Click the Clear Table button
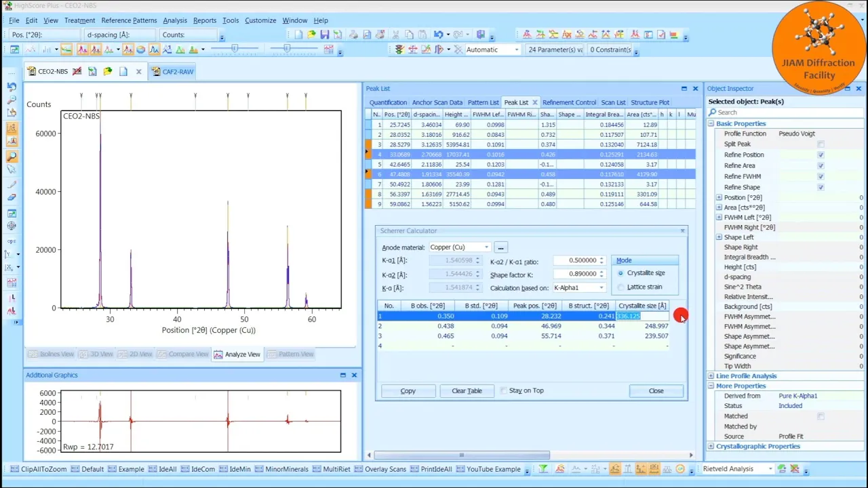This screenshot has width=868, height=488. point(467,391)
